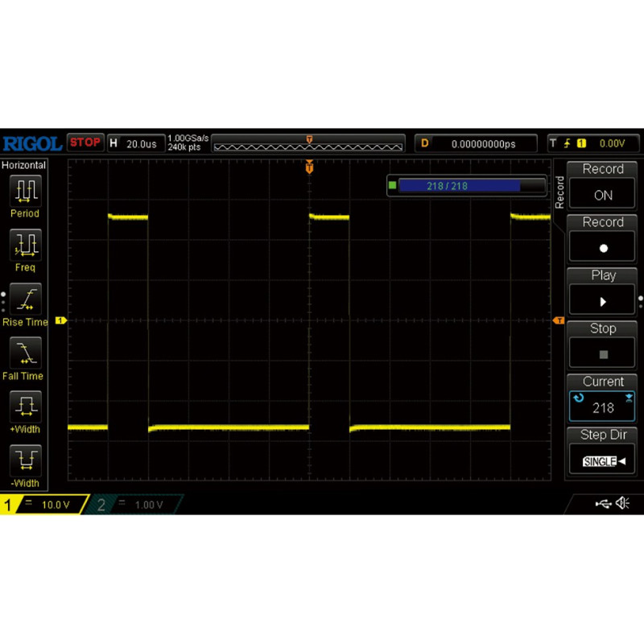Click the Current frame 218 input field
The height and width of the screenshot is (644, 644).
pos(601,407)
